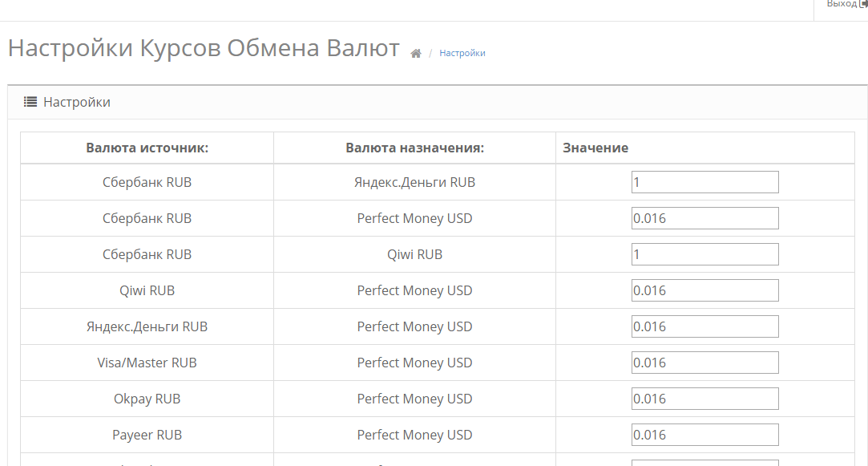The width and height of the screenshot is (868, 466).
Task: Select 'Perfect Money USD' in the Okpay RUB row
Action: coord(414,399)
